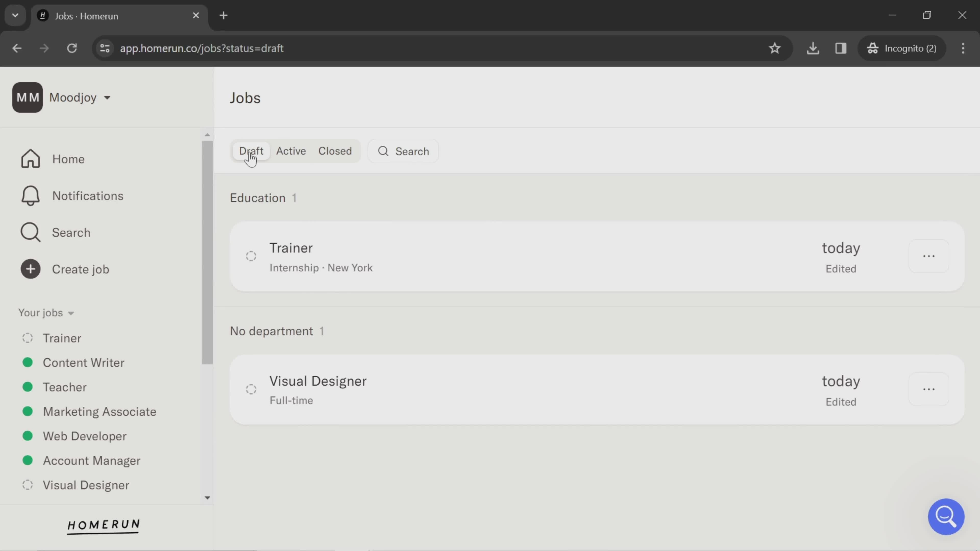Select the Jobs · Homerun browser tab
Viewport: 980px width, 551px height.
click(119, 16)
